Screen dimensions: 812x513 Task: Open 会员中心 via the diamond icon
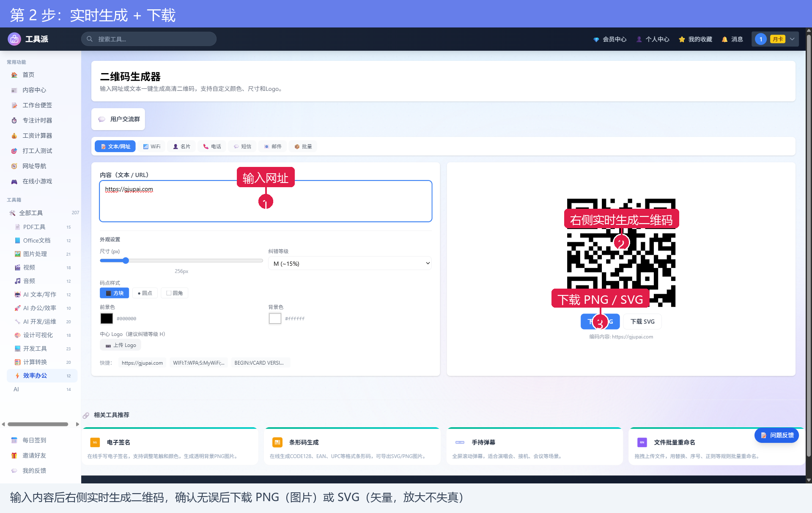pos(596,39)
